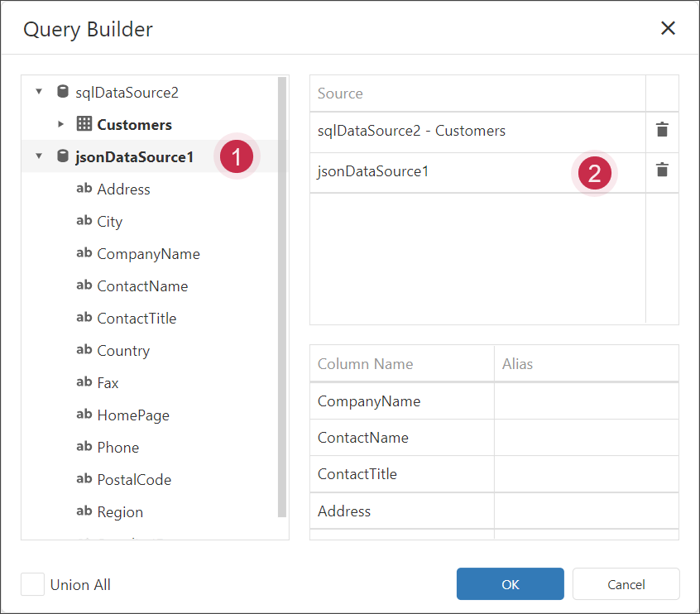The height and width of the screenshot is (614, 700).
Task: Click trash icon for jsonDataSource1 source
Action: click(662, 170)
